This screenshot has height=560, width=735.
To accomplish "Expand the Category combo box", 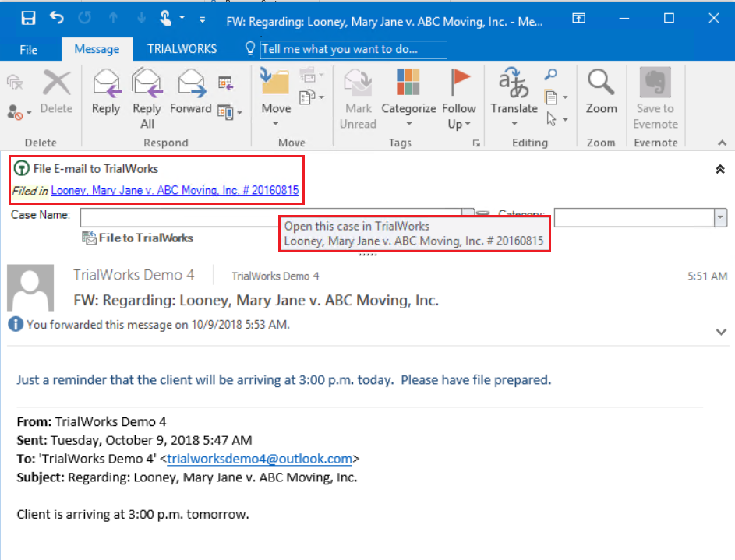I will point(721,216).
